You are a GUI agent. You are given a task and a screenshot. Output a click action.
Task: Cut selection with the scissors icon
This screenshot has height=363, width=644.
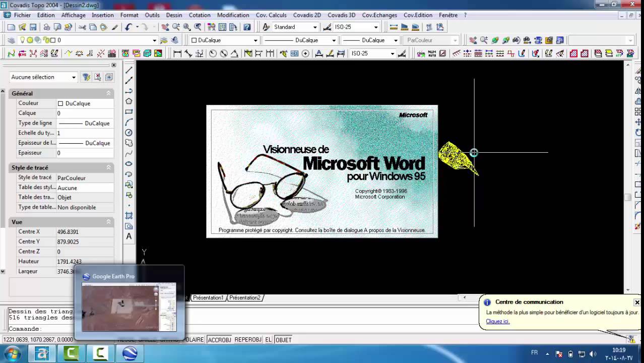tap(82, 27)
